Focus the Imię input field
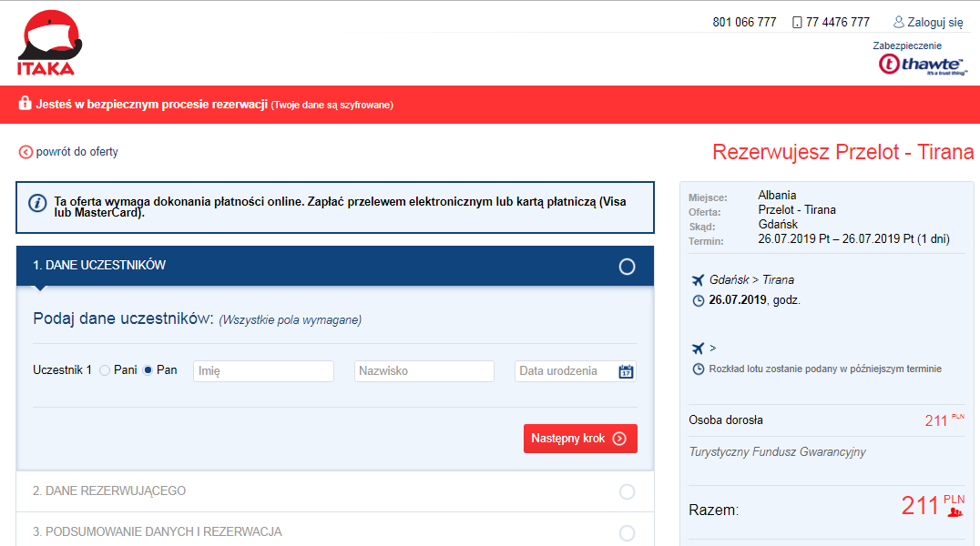980x546 pixels. (263, 371)
